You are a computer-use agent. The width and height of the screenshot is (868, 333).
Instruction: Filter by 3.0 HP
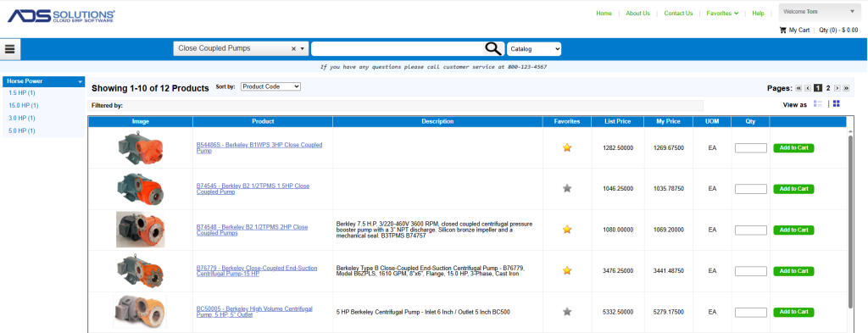22,119
